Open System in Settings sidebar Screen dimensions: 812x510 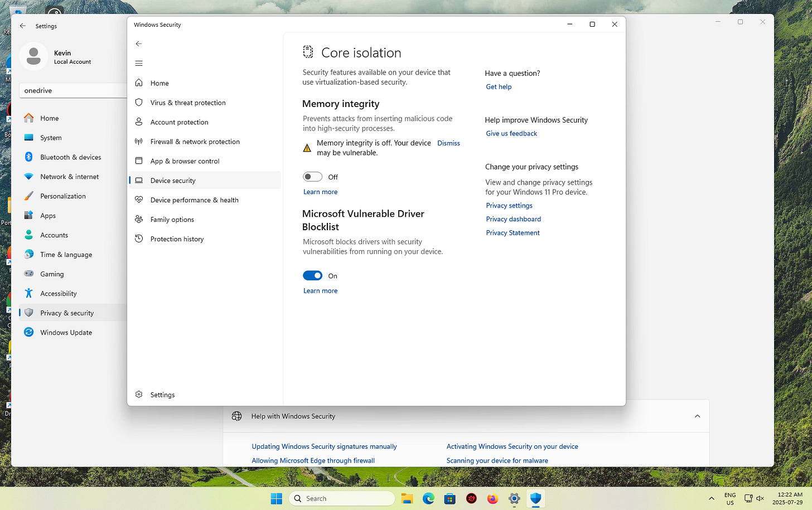(73, 138)
